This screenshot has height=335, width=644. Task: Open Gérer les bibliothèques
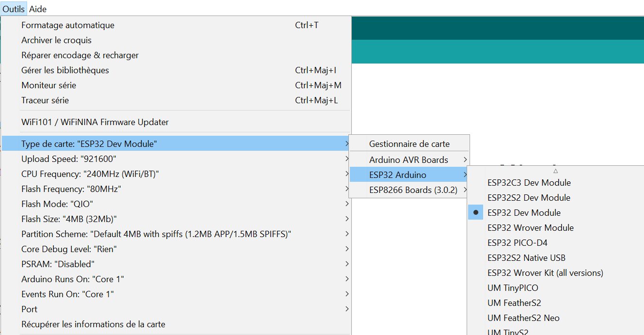(x=65, y=70)
